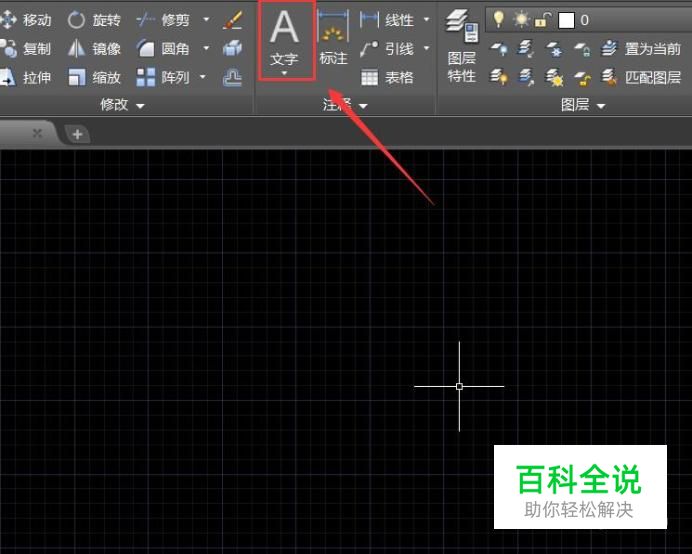Select the 旋转 (Rotate) tool
Screen dimensions: 692x554
[94, 20]
